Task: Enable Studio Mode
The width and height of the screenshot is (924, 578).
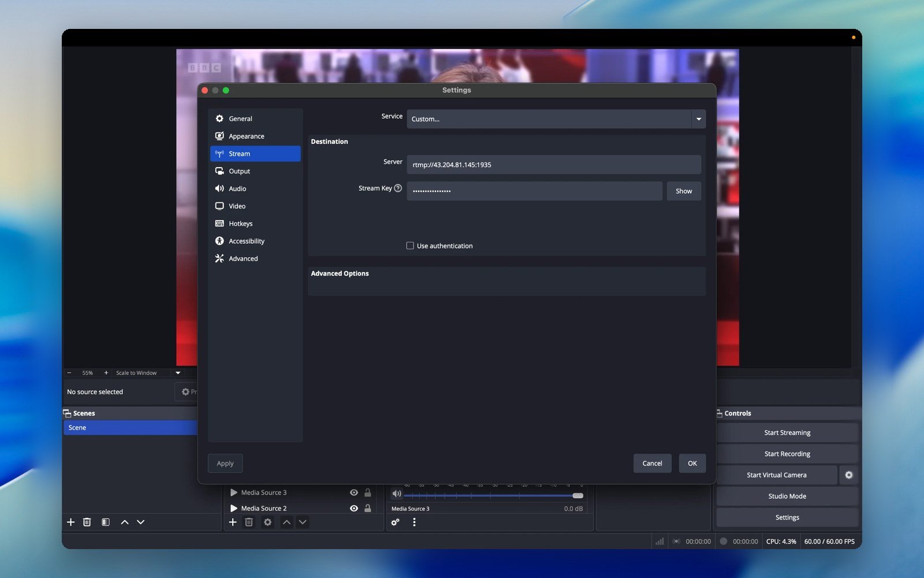Action: click(x=787, y=497)
